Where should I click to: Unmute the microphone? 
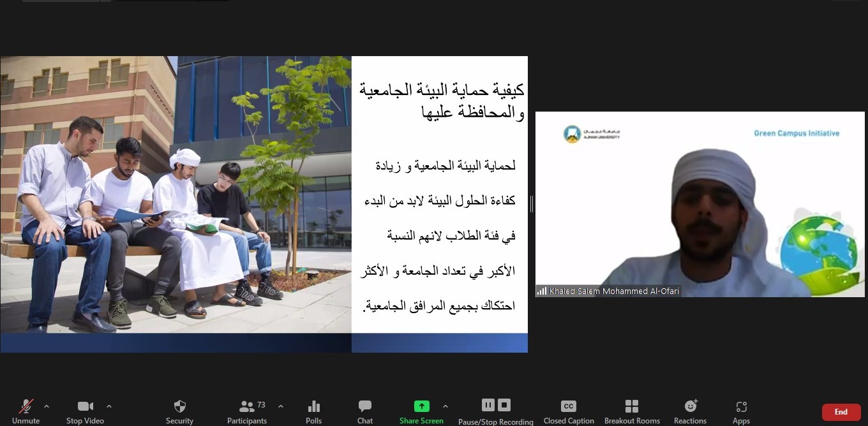tap(26, 407)
